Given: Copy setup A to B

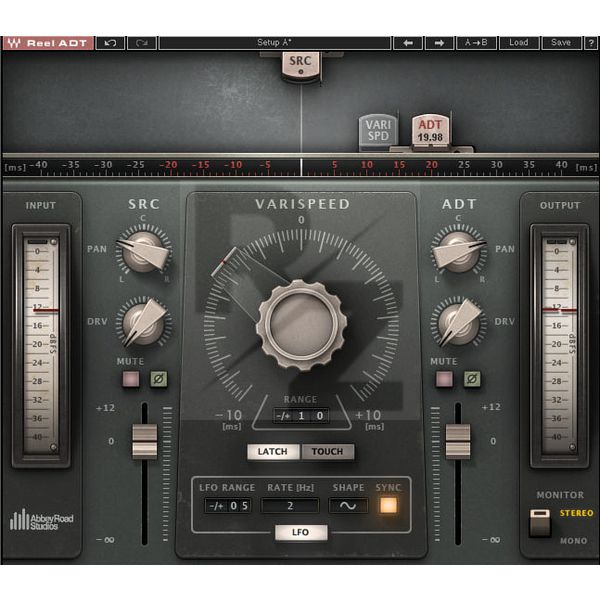Looking at the screenshot, I should point(476,43).
